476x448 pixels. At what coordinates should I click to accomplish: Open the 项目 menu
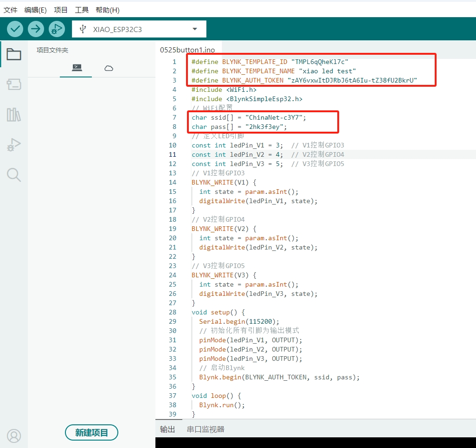point(61,10)
